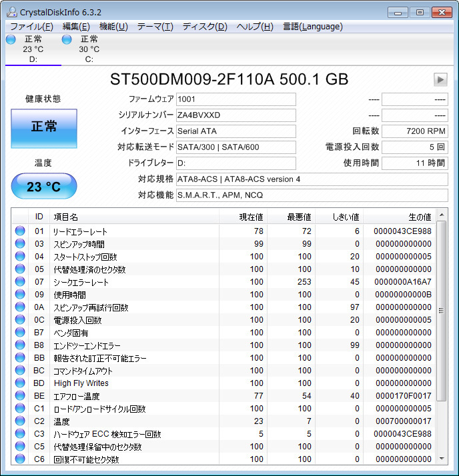
Task: Click status icon of row 09 使用時間
Action: [x=20, y=294]
